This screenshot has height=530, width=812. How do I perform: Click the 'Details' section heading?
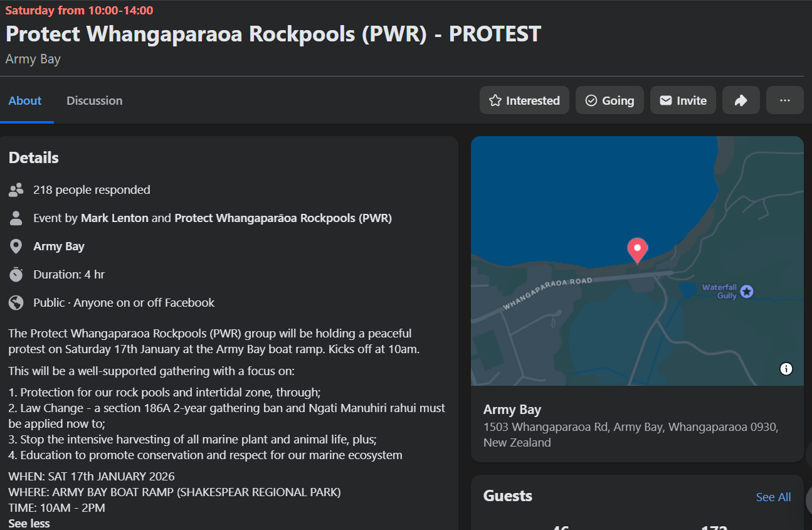pyautogui.click(x=34, y=157)
